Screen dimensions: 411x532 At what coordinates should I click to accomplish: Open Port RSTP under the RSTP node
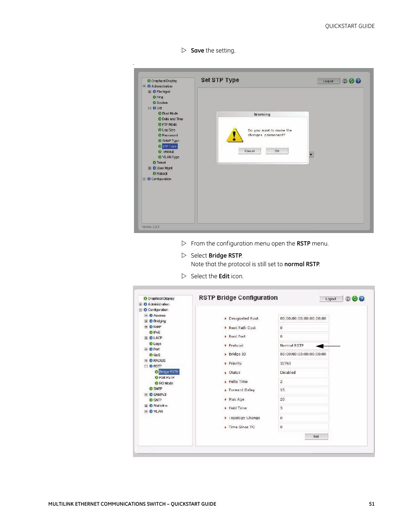[167, 378]
